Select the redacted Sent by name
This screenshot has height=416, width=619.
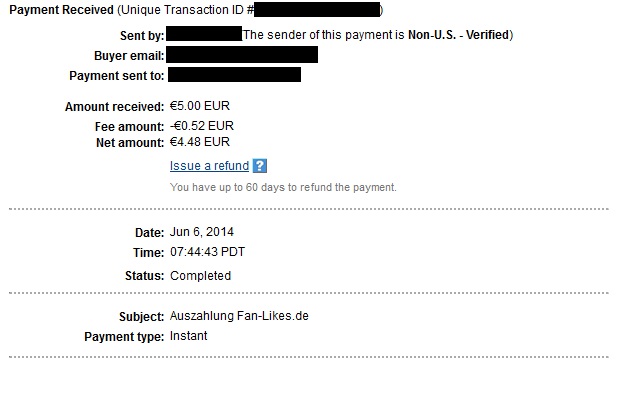[x=204, y=35]
